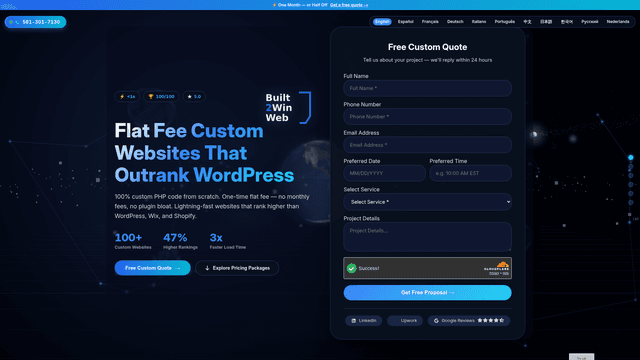Switch language to Korean 한국어
This screenshot has height=360, width=640.
(x=567, y=22)
